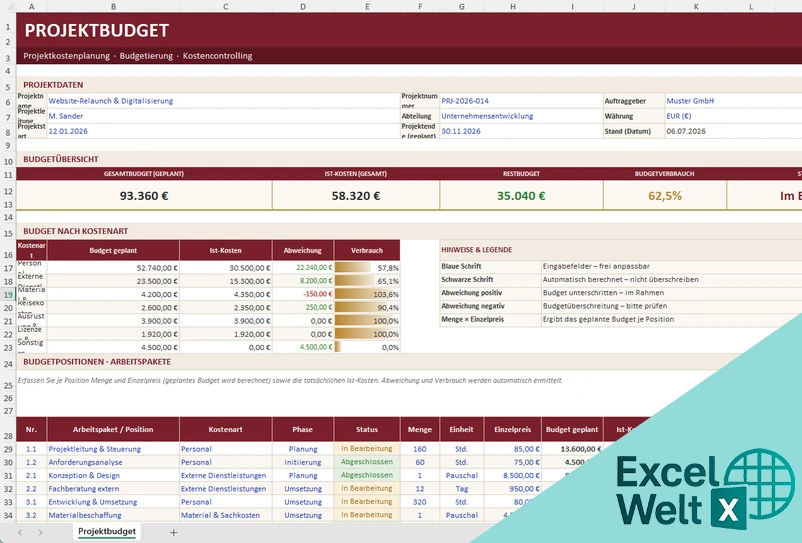
Task: Select the Fachberatung extern work package
Action: 113,489
